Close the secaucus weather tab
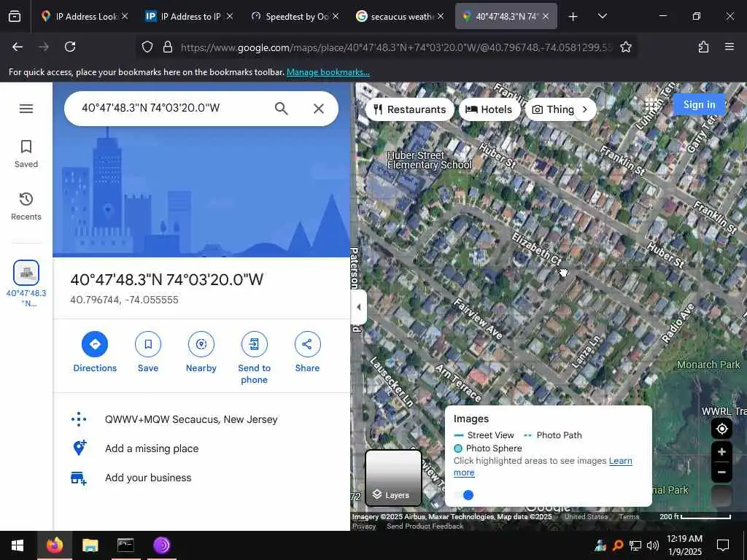The width and height of the screenshot is (747, 560). pos(441,16)
